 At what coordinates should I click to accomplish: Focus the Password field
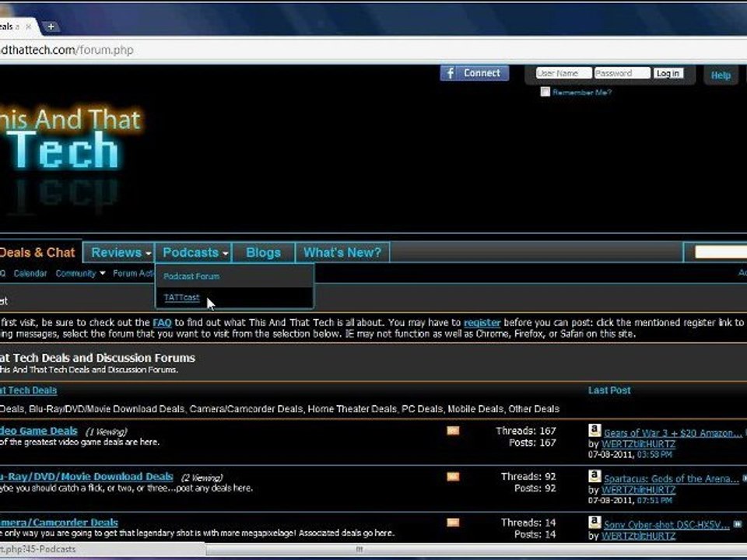(x=622, y=73)
